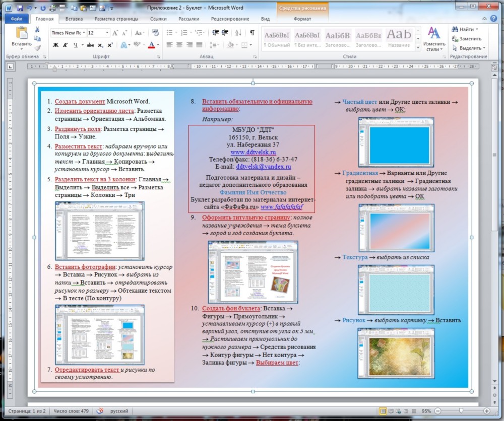Click the zoom slider handle

(461, 411)
